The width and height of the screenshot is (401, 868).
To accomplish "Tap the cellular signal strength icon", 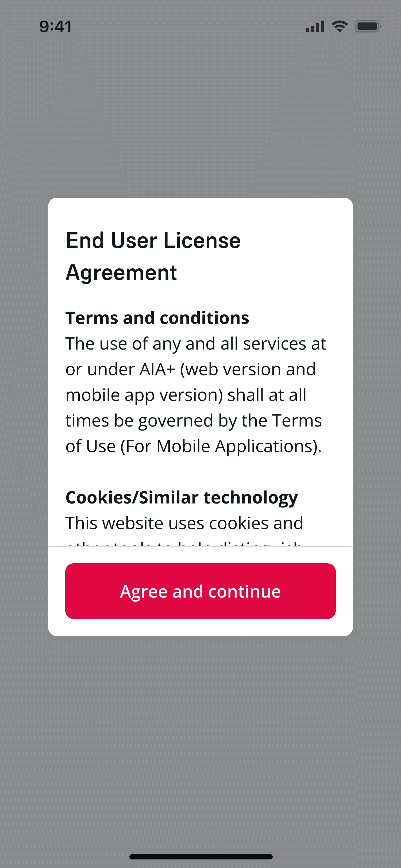I will [315, 27].
